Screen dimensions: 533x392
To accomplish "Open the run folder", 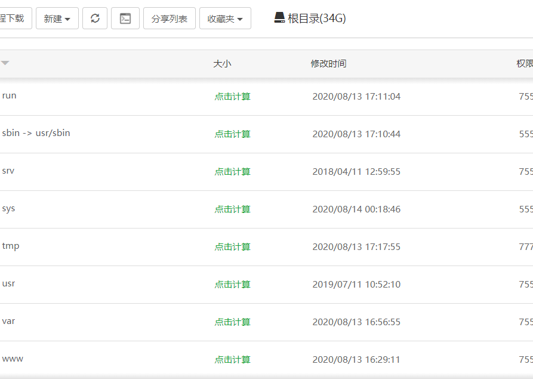I will [x=9, y=95].
